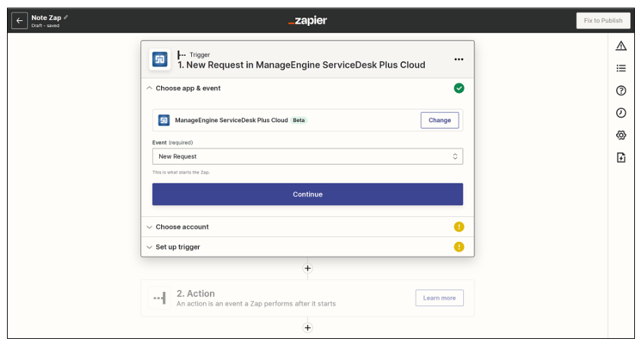
Task: Open Zap settings gear icon
Action: click(620, 135)
